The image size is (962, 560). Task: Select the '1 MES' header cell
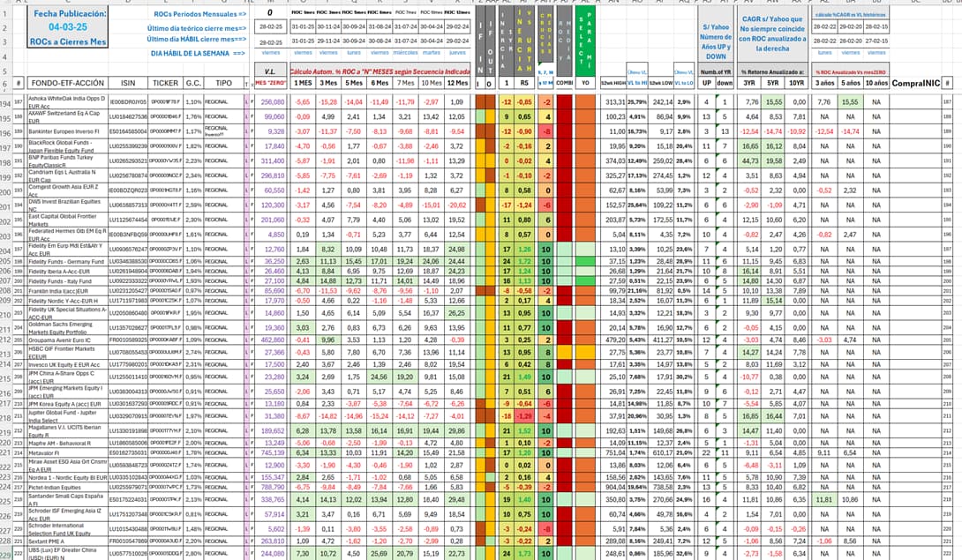point(303,83)
